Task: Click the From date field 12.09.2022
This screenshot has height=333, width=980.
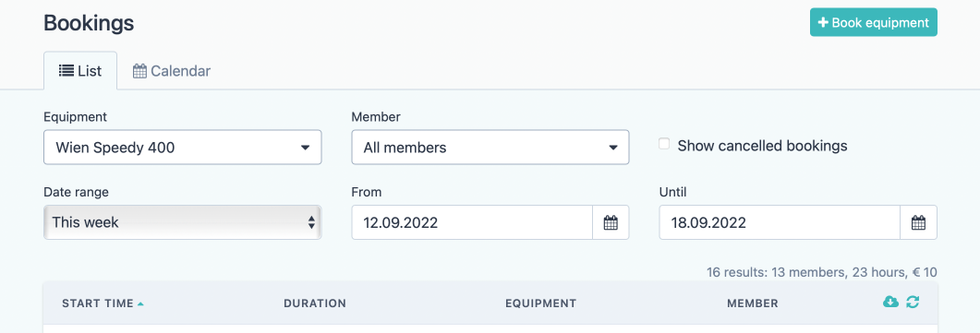Action: click(472, 222)
